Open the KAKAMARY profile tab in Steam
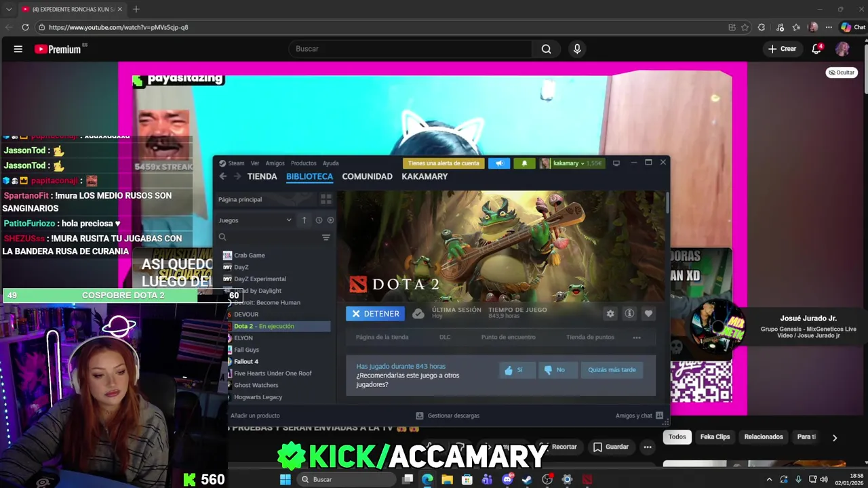The height and width of the screenshot is (488, 868). (425, 176)
